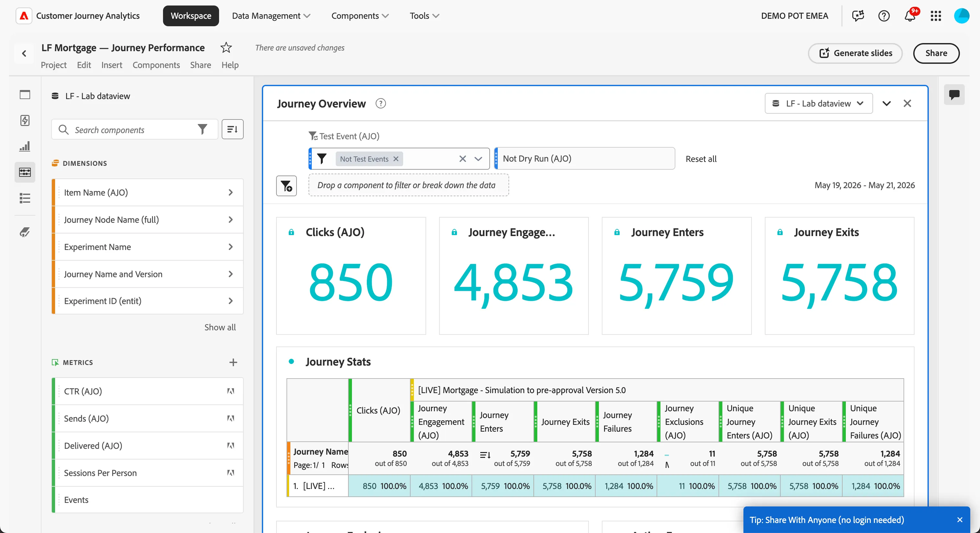This screenshot has height=533, width=980.
Task: Collapse the Journey Overview panel chevron
Action: tap(886, 103)
